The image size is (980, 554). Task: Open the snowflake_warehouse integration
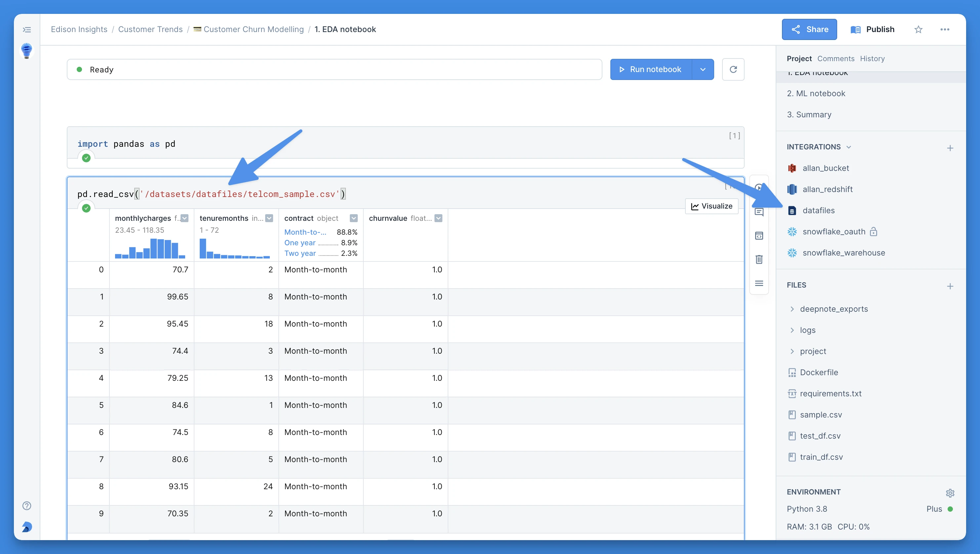tap(836, 253)
